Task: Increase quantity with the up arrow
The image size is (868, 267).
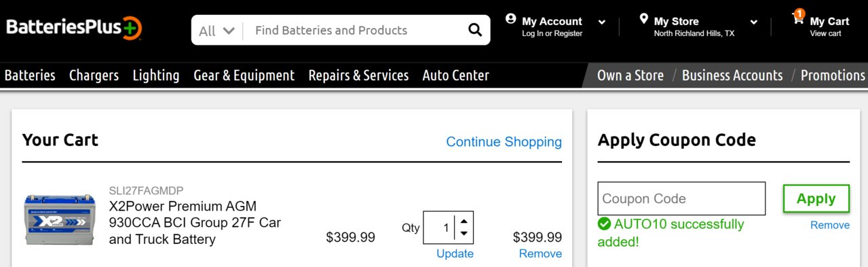Action: click(x=464, y=220)
